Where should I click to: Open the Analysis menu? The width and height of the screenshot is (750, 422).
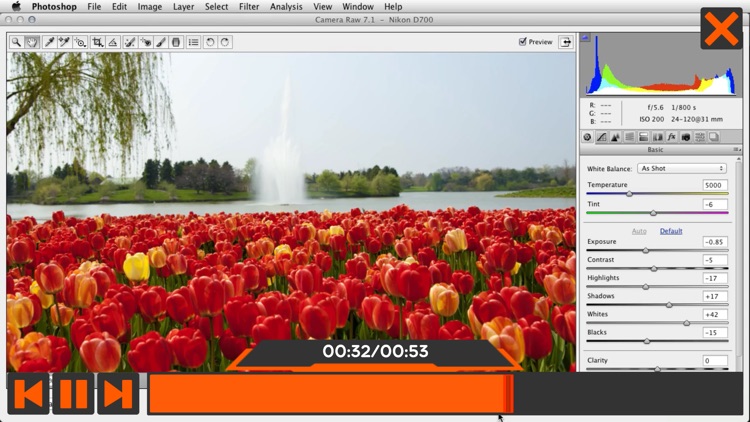tap(286, 7)
